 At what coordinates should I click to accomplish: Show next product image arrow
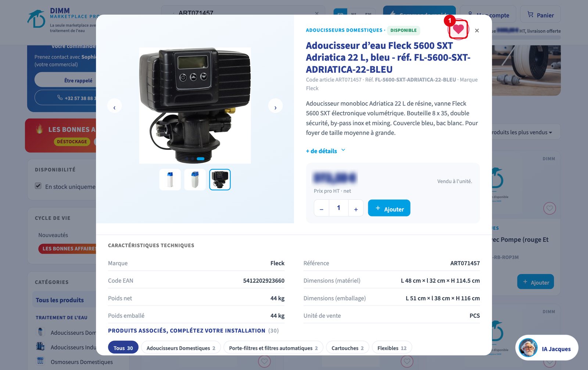tap(275, 106)
